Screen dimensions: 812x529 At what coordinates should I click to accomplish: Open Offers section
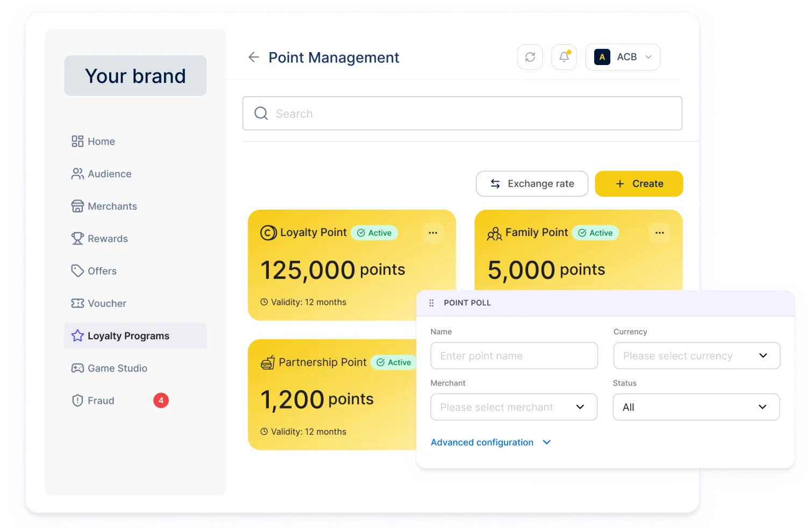point(136,271)
